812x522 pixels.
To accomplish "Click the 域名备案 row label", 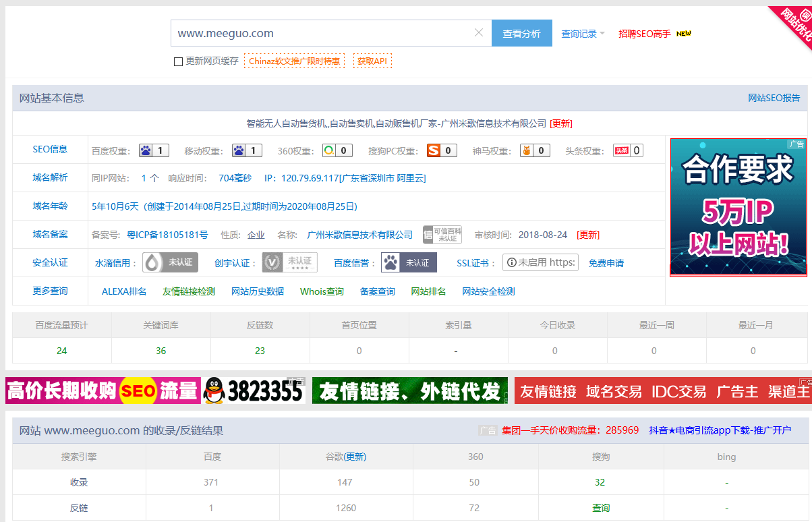I will tap(51, 234).
